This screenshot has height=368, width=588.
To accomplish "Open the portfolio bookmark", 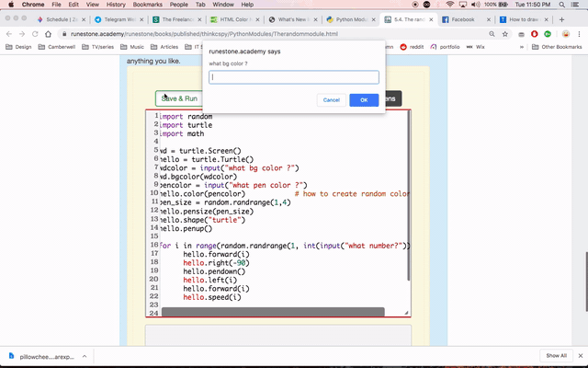I will [445, 47].
